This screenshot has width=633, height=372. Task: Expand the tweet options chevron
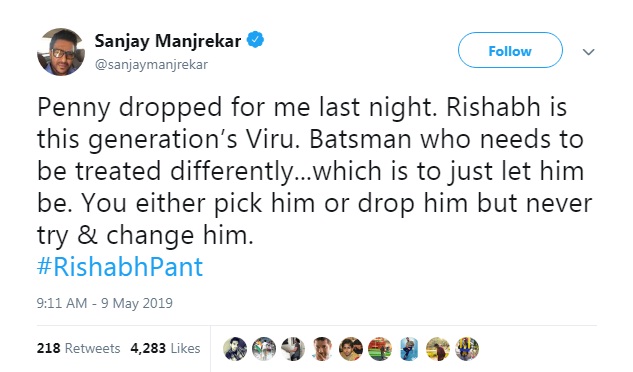[x=589, y=52]
